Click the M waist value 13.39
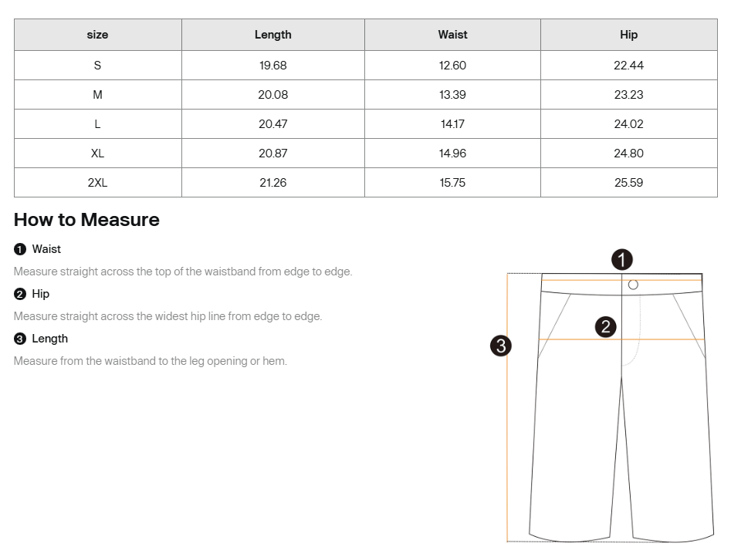Viewport: 731px width, 560px height. (452, 95)
